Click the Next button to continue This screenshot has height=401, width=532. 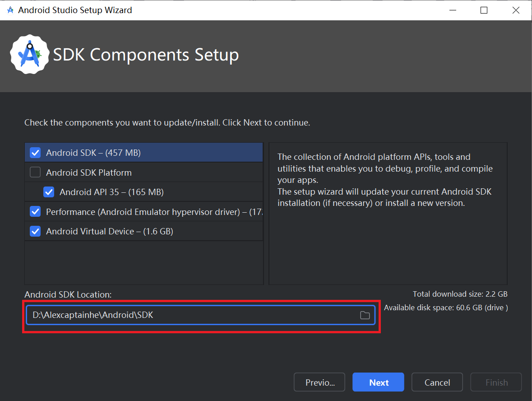tap(378, 382)
